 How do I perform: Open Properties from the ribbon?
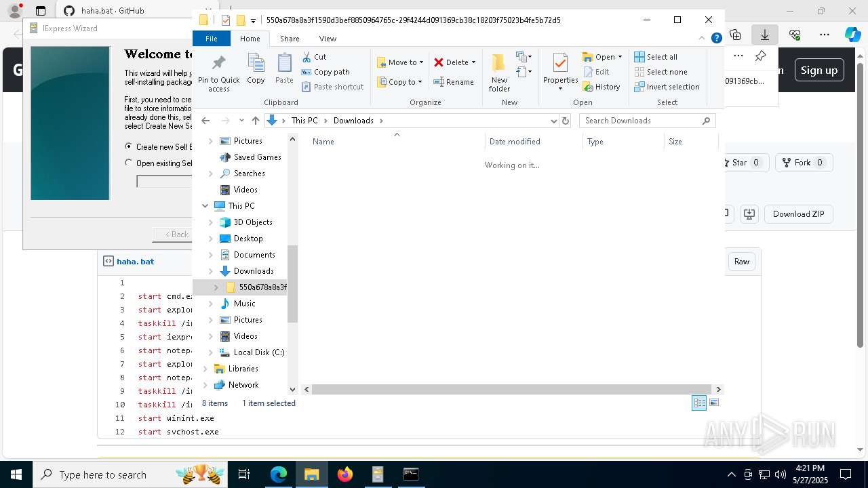click(560, 73)
